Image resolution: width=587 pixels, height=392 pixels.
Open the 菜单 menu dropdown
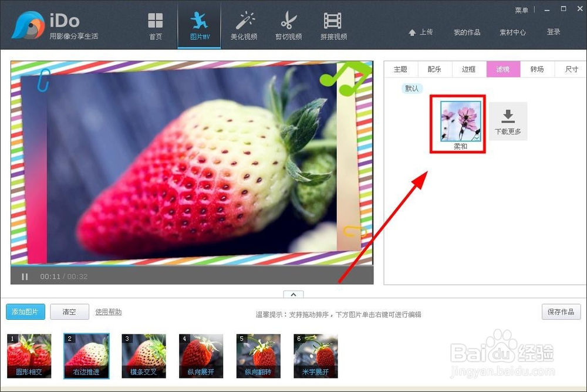[x=522, y=9]
